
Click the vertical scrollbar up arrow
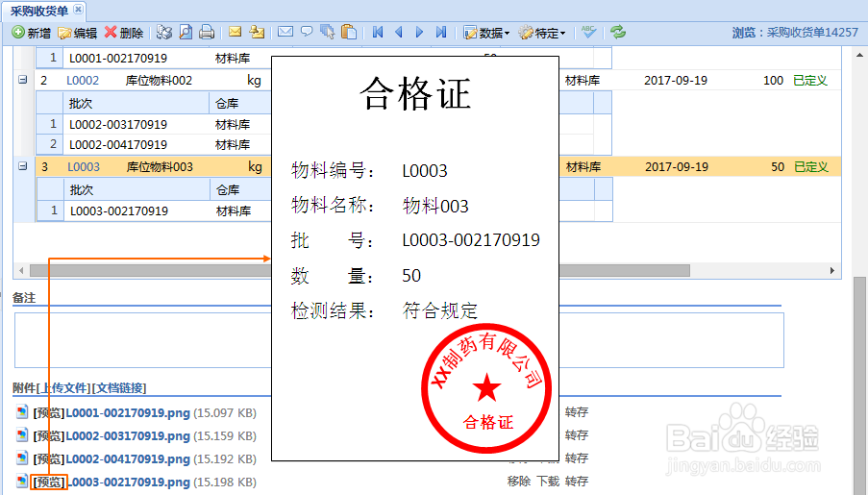point(859,55)
